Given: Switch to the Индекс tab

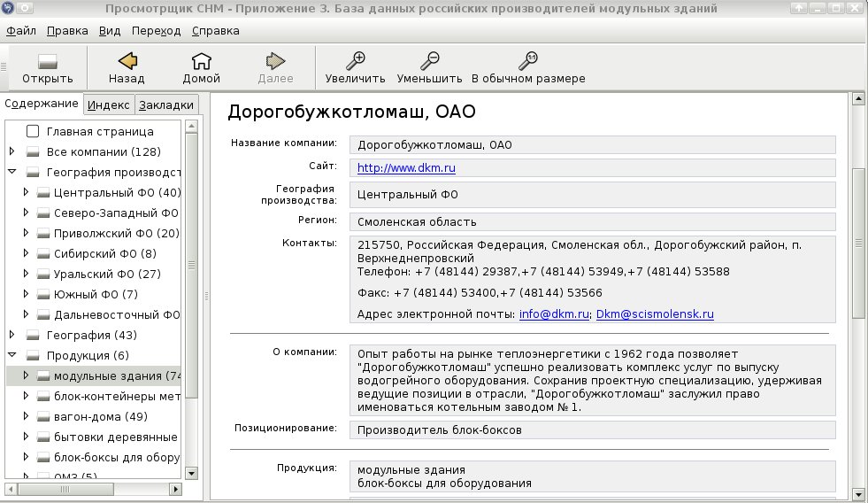Looking at the screenshot, I should click(x=109, y=104).
